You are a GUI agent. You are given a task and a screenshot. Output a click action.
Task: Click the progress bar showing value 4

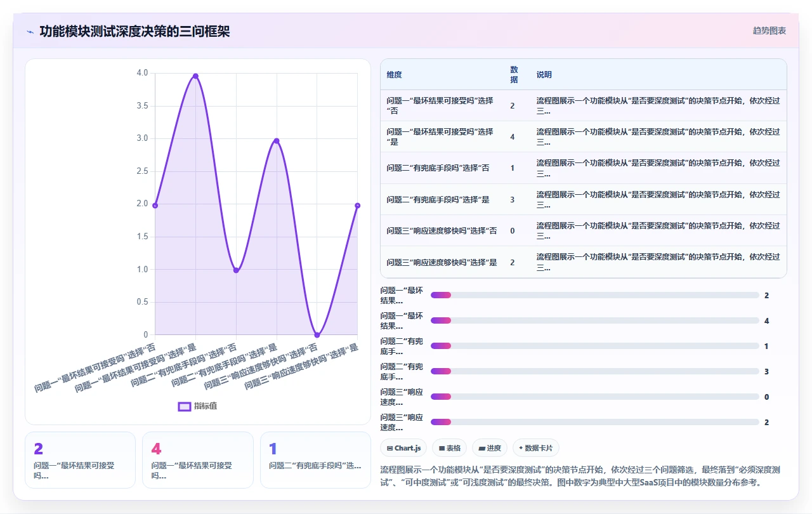595,320
